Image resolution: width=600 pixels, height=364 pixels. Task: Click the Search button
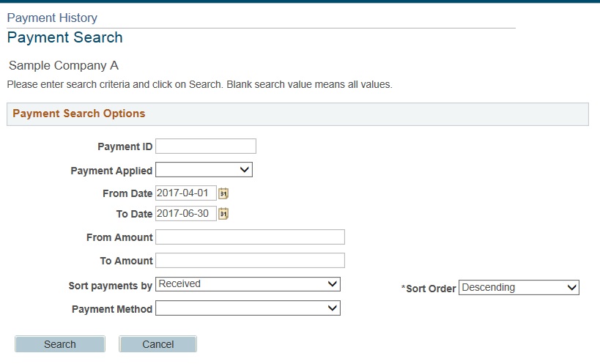click(x=60, y=344)
